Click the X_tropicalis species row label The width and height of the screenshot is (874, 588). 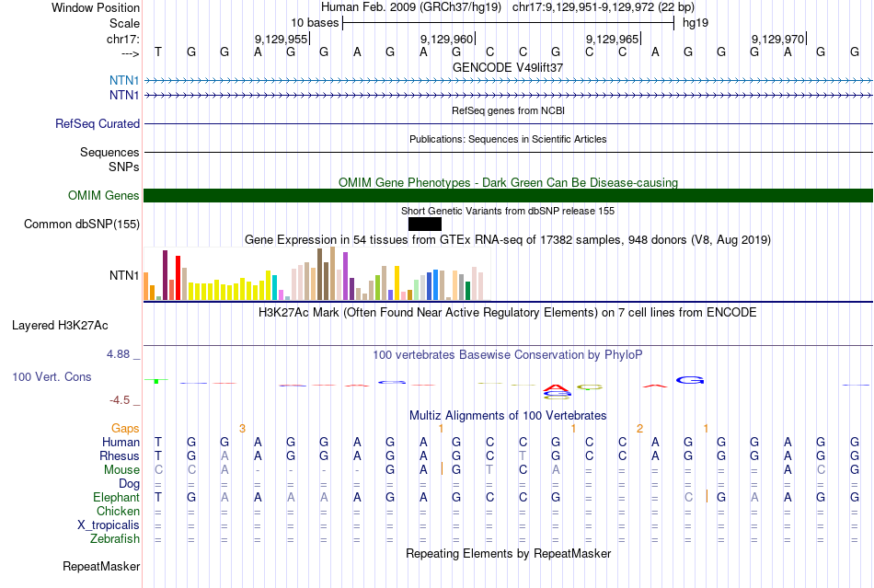[109, 525]
